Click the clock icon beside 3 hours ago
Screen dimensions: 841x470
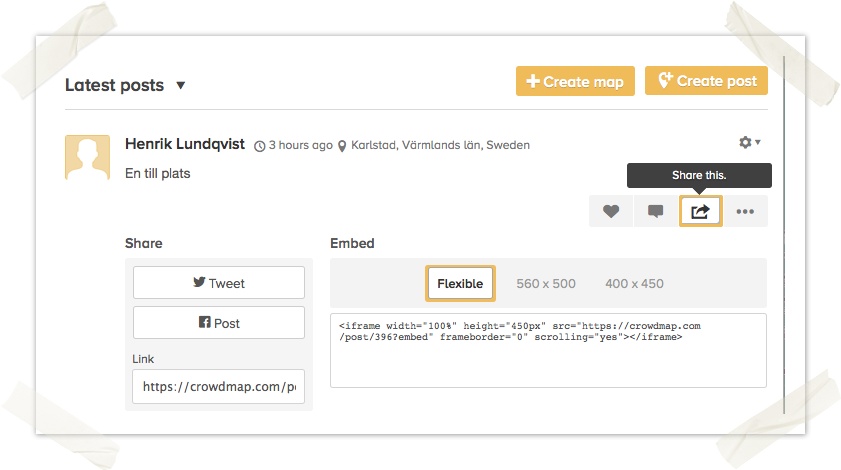[260, 146]
